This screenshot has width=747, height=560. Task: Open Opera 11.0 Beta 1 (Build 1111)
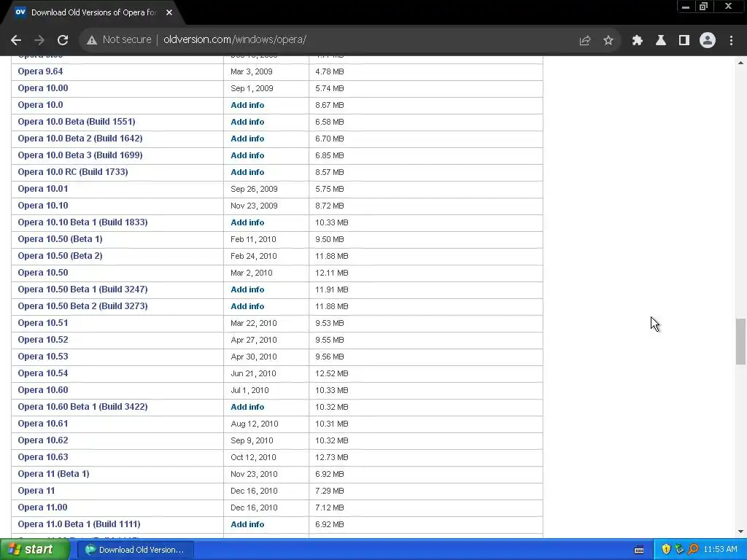pyautogui.click(x=79, y=524)
